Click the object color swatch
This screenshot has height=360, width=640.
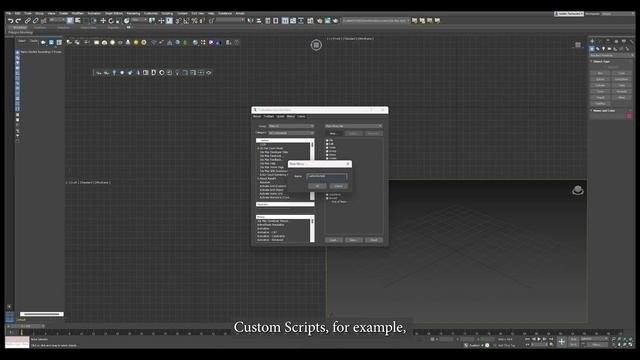tap(629, 116)
